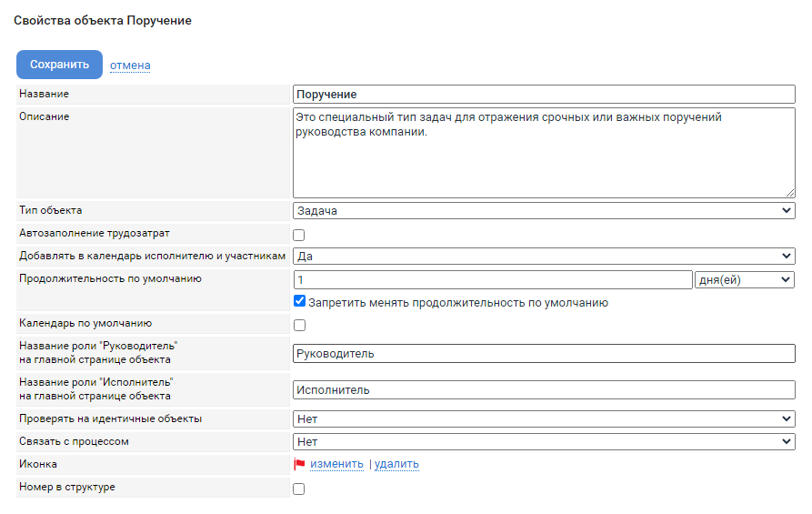The height and width of the screenshot is (514, 812).
Task: Open the Проверять на идентичные объекты dropdown
Action: [x=544, y=418]
